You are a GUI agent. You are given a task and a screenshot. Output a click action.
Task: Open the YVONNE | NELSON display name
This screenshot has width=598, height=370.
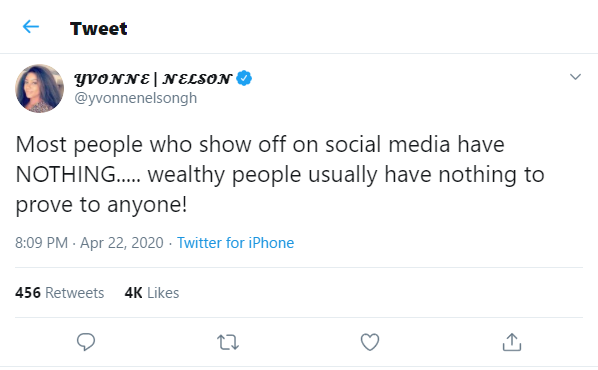[153, 79]
